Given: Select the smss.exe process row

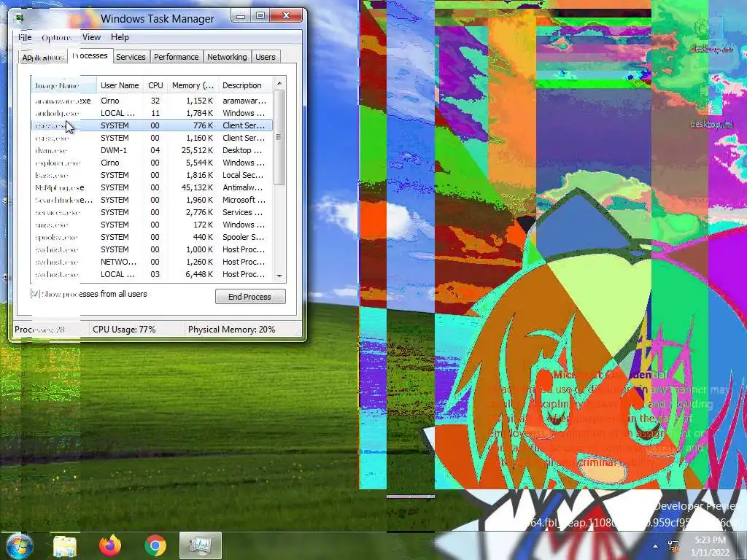Looking at the screenshot, I should [x=152, y=225].
